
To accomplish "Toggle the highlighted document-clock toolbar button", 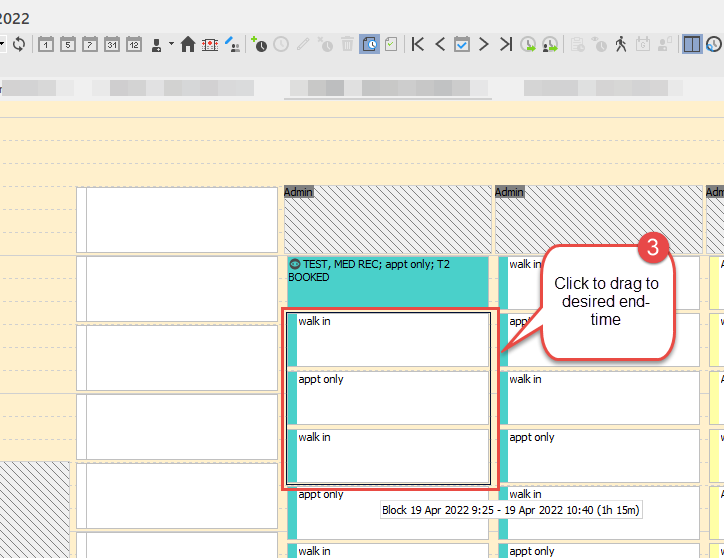I will tap(369, 44).
